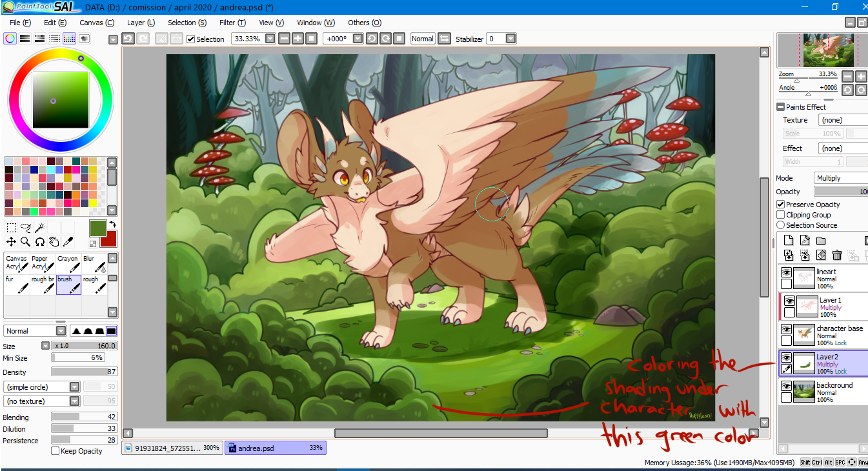Screen dimensions: 868x471
Task: Toggle the Selection visibility checkbox
Action: [x=190, y=39]
